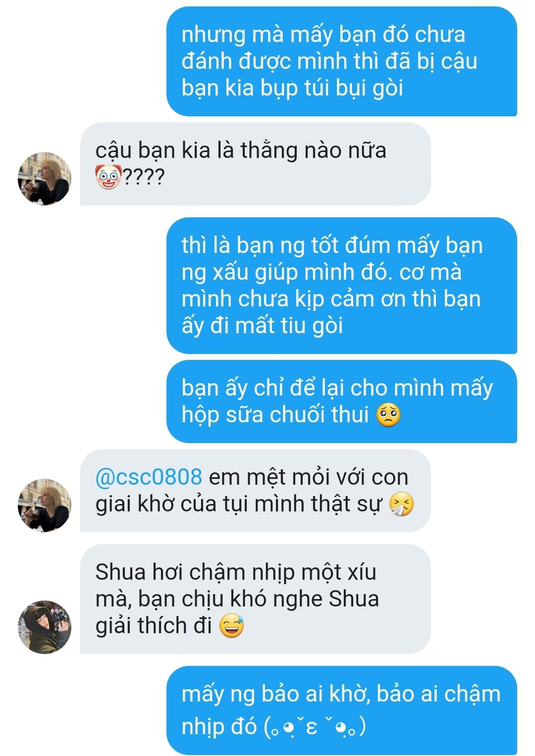Viewport: 535px width, 756px height.
Task: Tap the blonde avatar beside clown-emoji message
Action: (x=45, y=178)
